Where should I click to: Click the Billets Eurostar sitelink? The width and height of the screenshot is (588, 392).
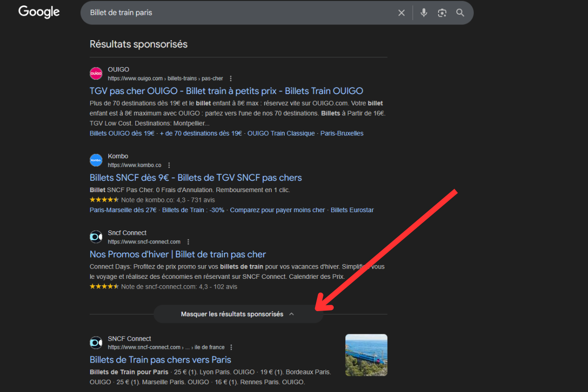click(352, 210)
